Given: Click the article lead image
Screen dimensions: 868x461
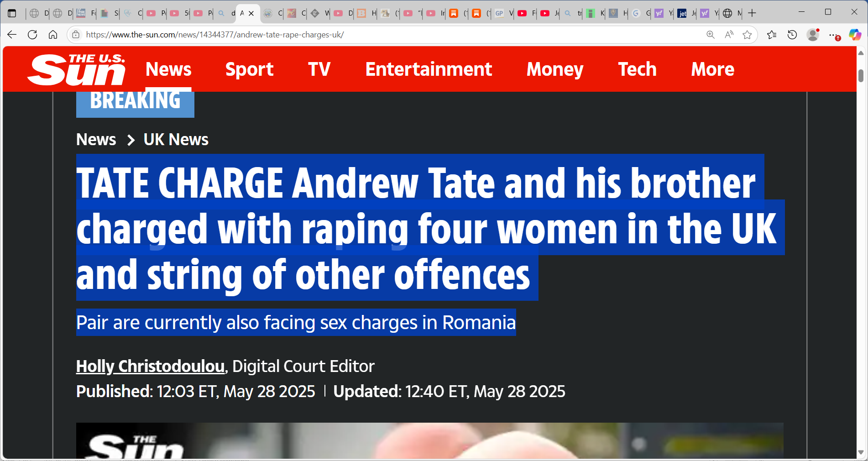Looking at the screenshot, I should (429, 441).
